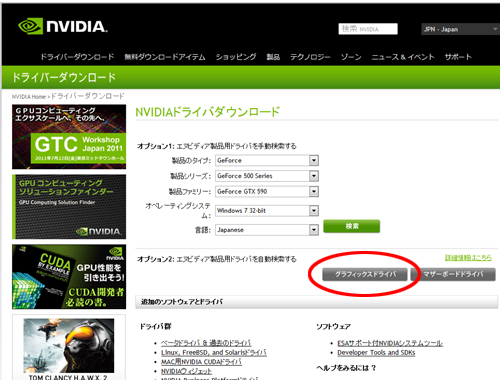
Task: Open MAC用NVIDIA CUDAドライバ link
Action: [x=201, y=362]
